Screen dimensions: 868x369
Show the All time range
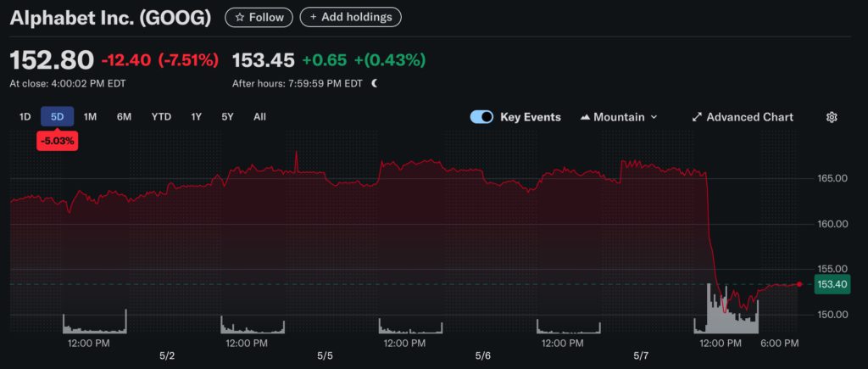pyautogui.click(x=259, y=117)
